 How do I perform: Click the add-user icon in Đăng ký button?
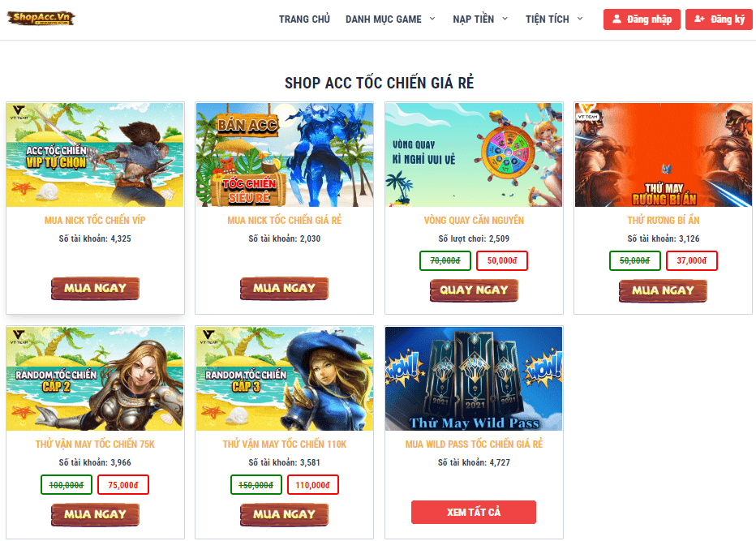coord(699,19)
